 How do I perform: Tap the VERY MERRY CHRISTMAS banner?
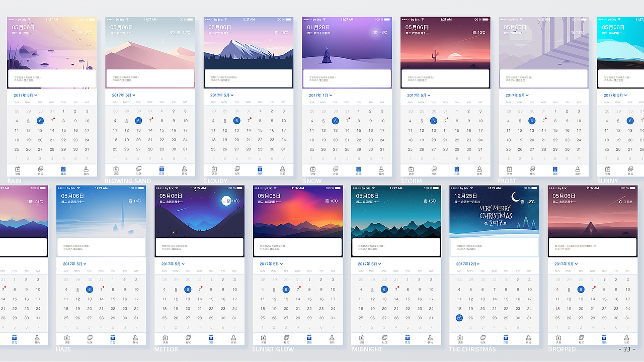[x=496, y=215]
